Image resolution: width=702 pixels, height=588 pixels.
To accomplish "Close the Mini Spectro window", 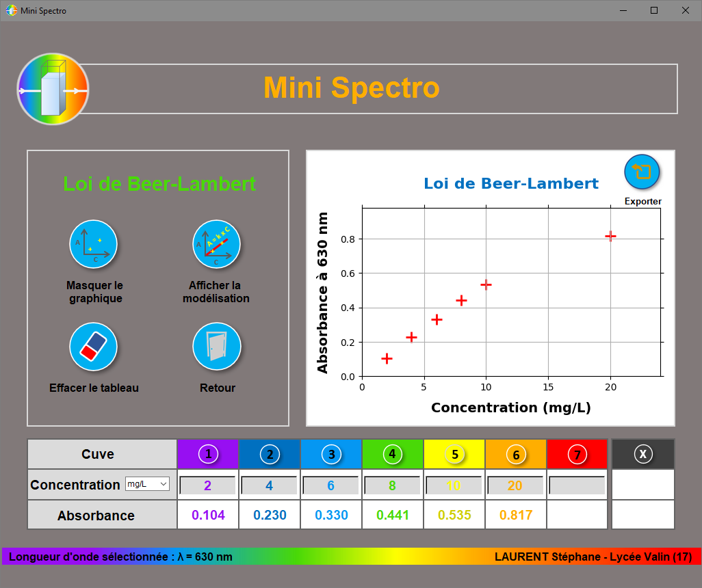I will tap(686, 10).
